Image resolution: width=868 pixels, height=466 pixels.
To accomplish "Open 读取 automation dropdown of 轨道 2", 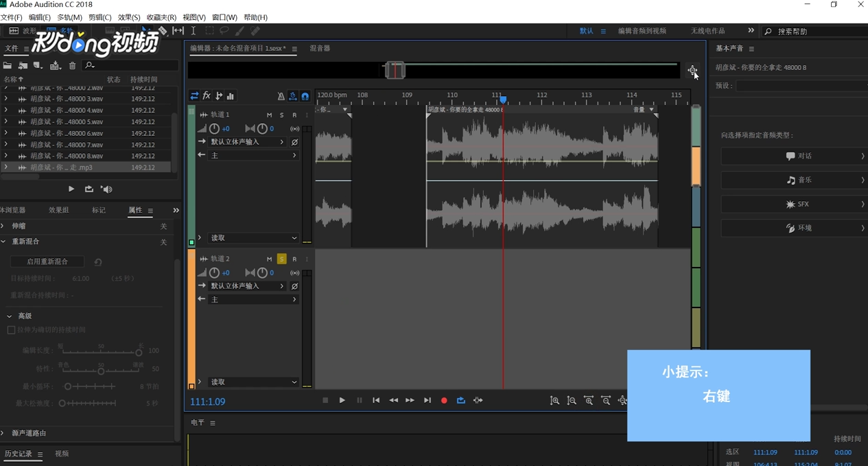I will [x=254, y=382].
